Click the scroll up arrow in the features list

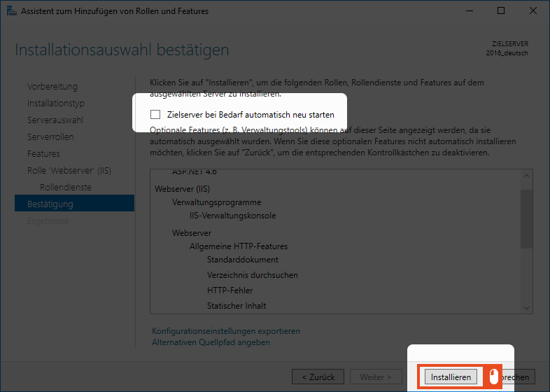coord(527,174)
